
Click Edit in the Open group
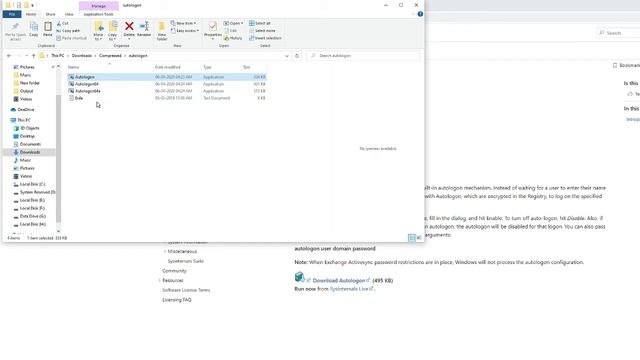tap(231, 31)
